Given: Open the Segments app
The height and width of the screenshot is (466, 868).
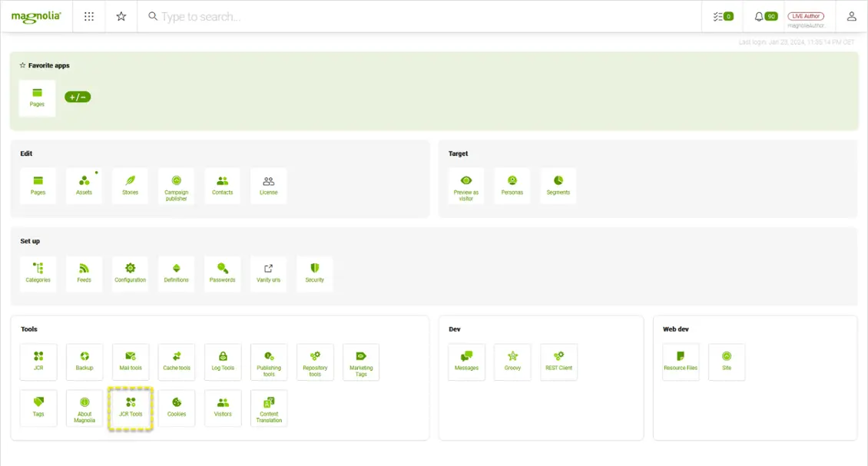Looking at the screenshot, I should click(558, 185).
